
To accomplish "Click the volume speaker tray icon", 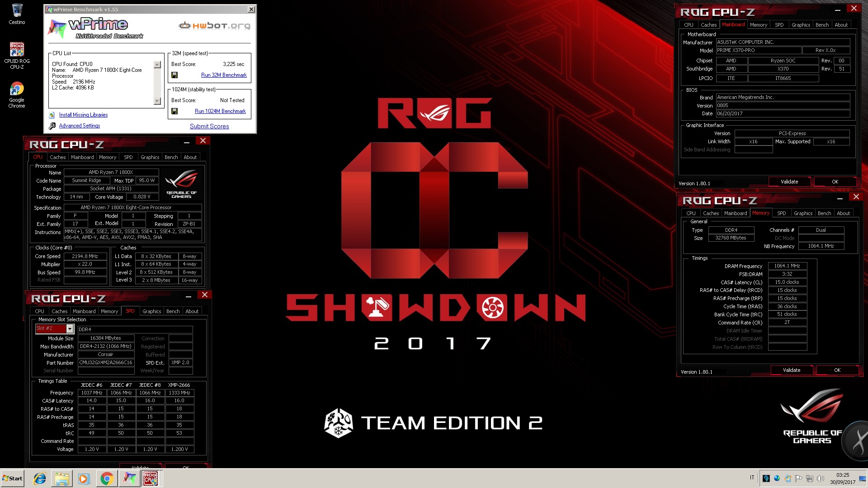I will click(821, 478).
